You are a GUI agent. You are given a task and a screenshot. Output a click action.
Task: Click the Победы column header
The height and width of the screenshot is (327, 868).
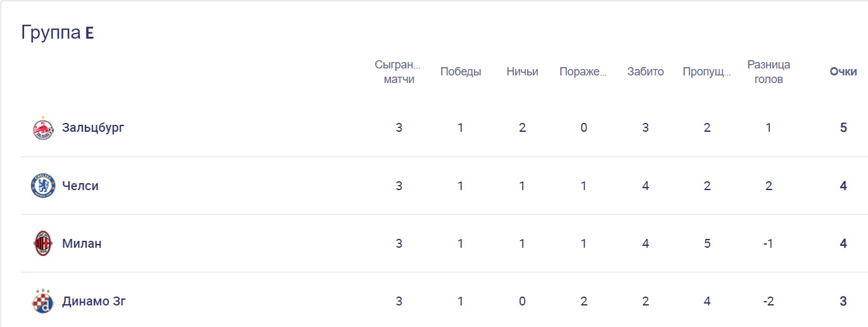point(461,72)
